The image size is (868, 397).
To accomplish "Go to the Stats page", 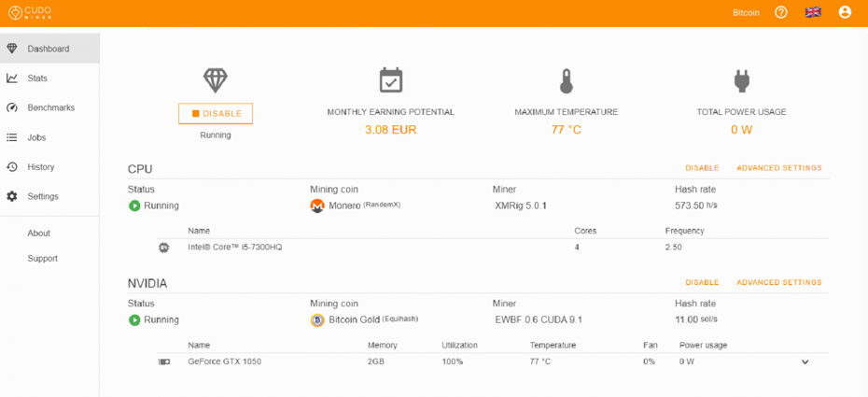I will click(49, 78).
